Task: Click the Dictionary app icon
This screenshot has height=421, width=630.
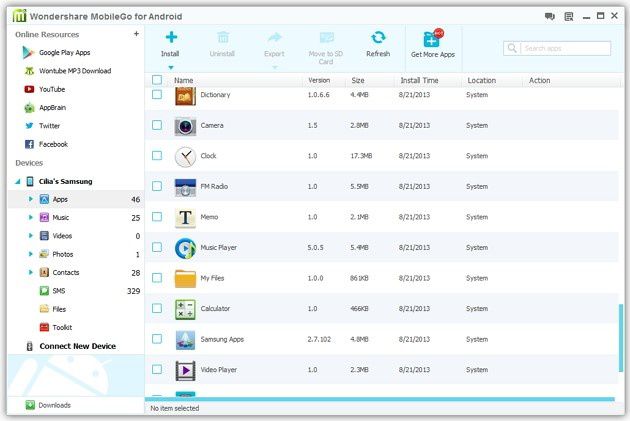Action: tap(185, 96)
